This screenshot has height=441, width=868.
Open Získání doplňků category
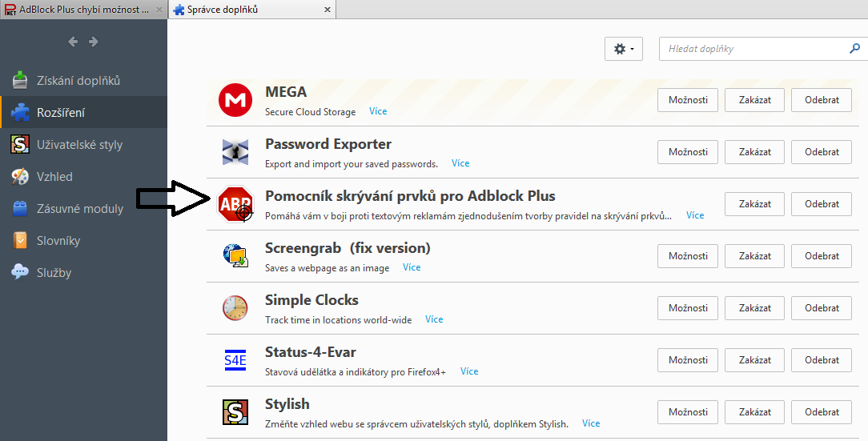[78, 81]
